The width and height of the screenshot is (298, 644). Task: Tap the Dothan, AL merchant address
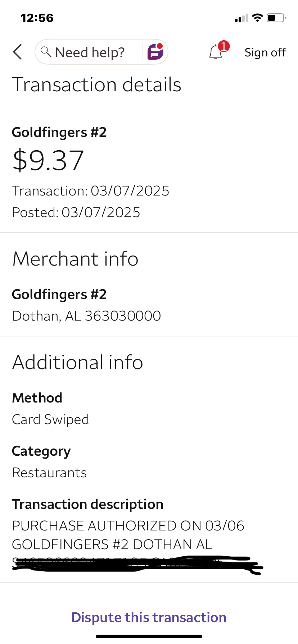click(x=86, y=316)
